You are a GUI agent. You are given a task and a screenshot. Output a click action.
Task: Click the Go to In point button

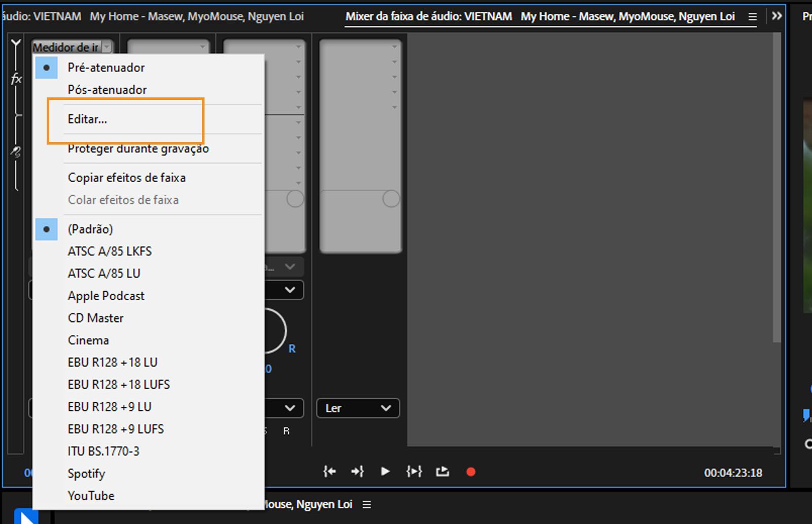click(x=329, y=472)
